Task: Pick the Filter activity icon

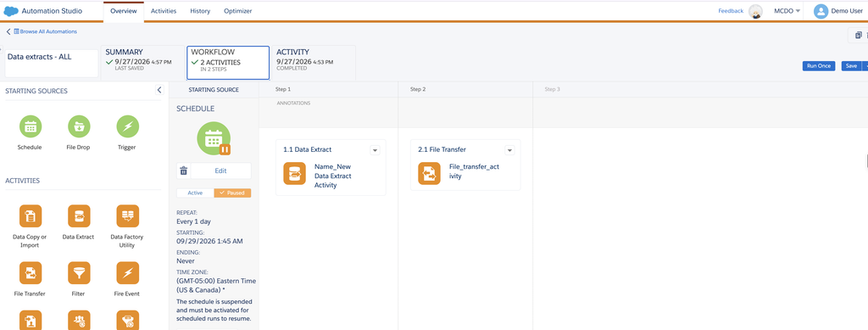Action: pos(79,273)
